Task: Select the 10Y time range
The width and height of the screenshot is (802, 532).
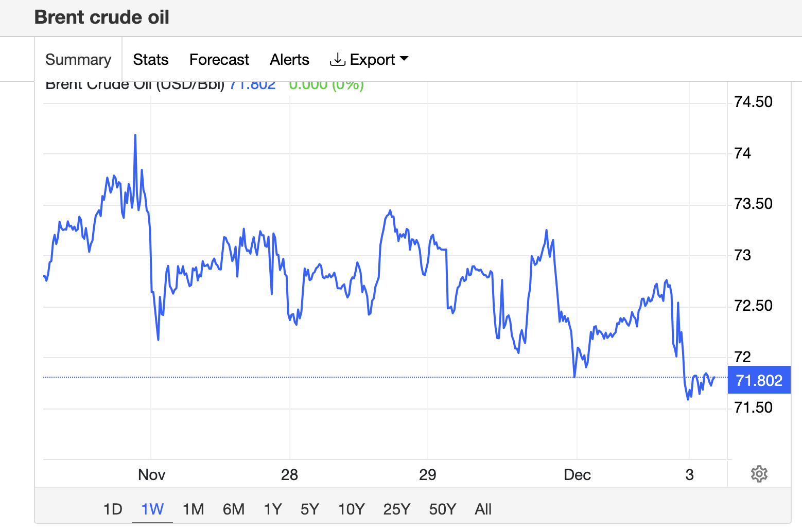Action: [352, 509]
